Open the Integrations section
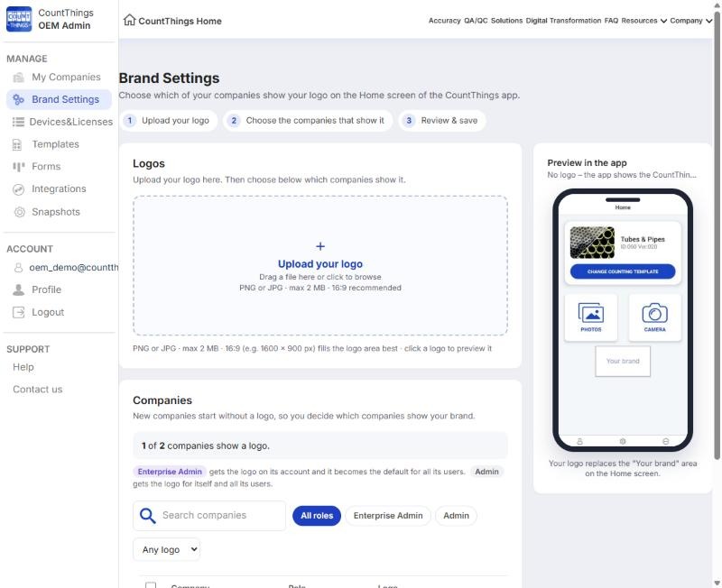 [x=57, y=189]
